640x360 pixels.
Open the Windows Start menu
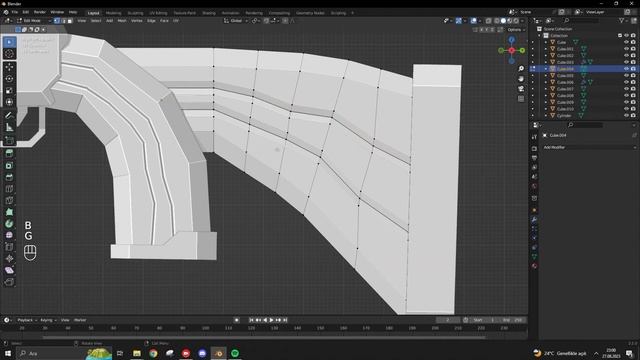point(8,353)
